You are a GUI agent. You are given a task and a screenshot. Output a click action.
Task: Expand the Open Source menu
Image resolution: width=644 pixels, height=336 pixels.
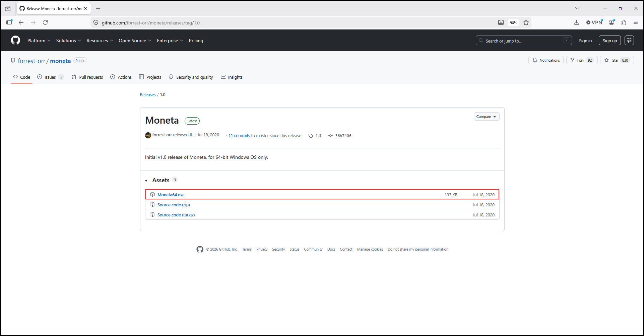(135, 41)
